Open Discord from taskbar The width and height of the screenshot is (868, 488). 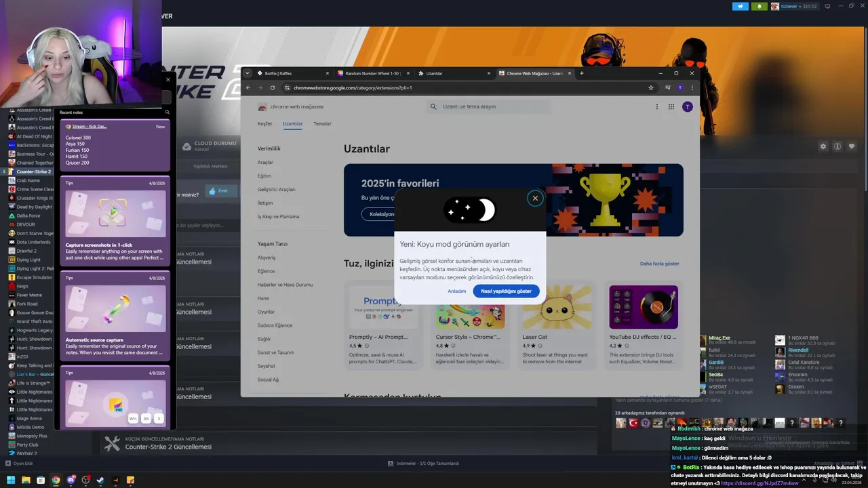71,480
